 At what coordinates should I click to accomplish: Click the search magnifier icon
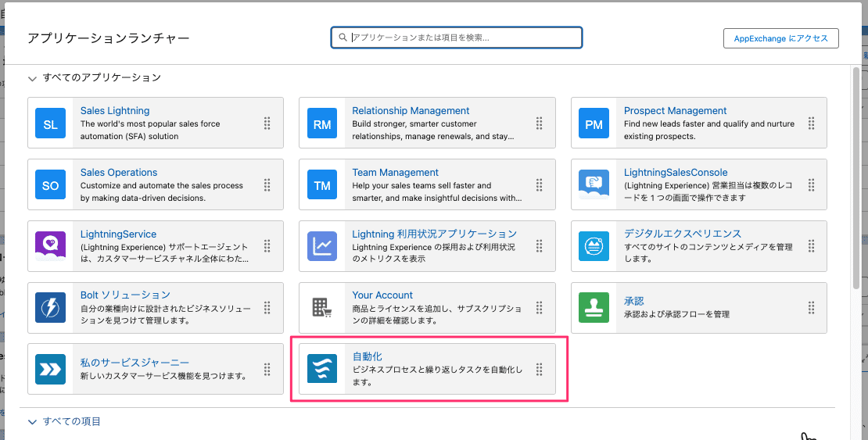click(x=342, y=38)
